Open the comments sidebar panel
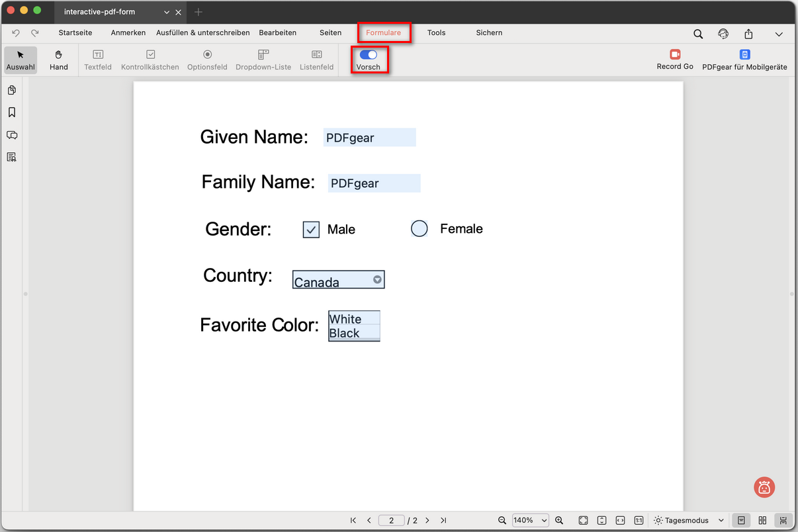Image resolution: width=798 pixels, height=532 pixels. (x=12, y=135)
